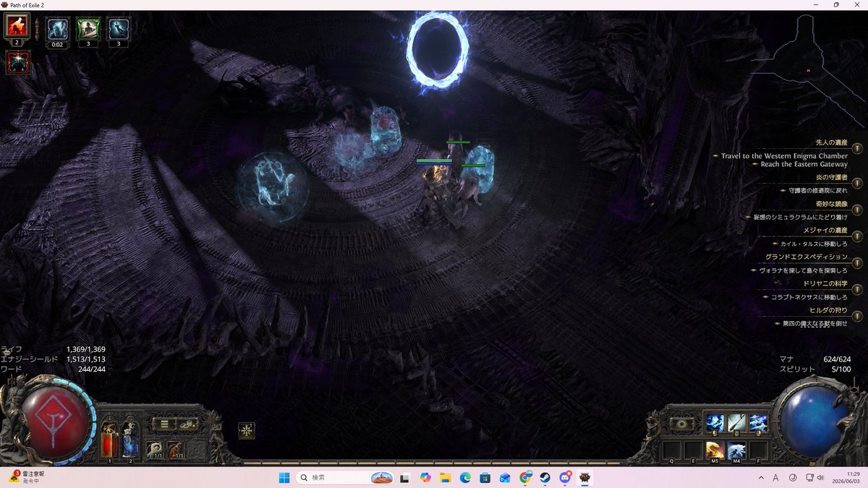
Task: Open the shop via the coins button
Action: pyautogui.click(x=187, y=424)
